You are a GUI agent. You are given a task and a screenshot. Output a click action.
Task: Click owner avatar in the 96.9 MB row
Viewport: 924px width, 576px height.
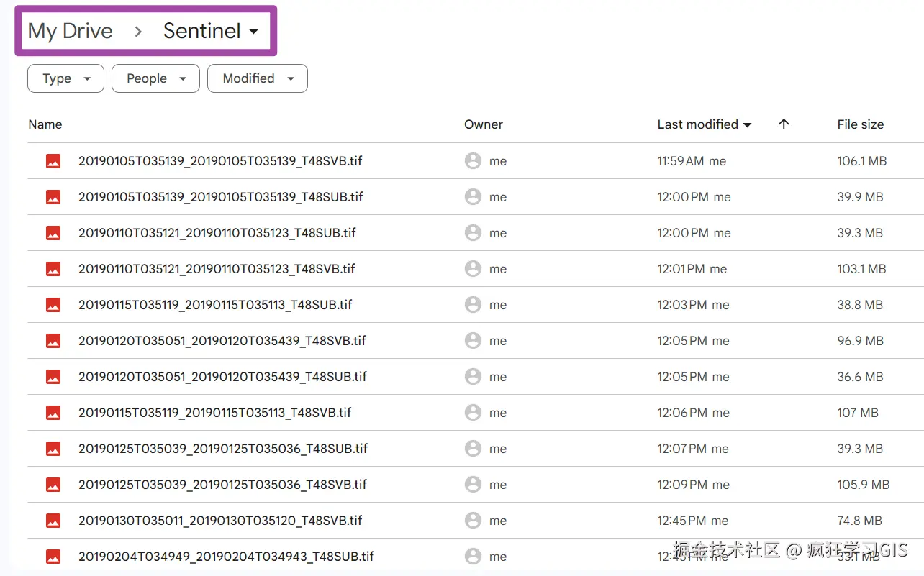473,341
